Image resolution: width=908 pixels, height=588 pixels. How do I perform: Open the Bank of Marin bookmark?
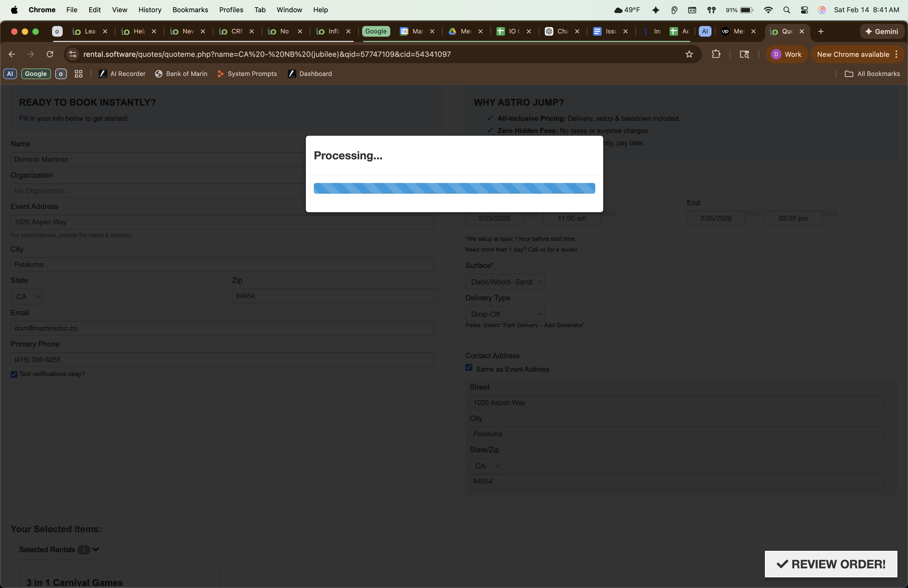181,74
